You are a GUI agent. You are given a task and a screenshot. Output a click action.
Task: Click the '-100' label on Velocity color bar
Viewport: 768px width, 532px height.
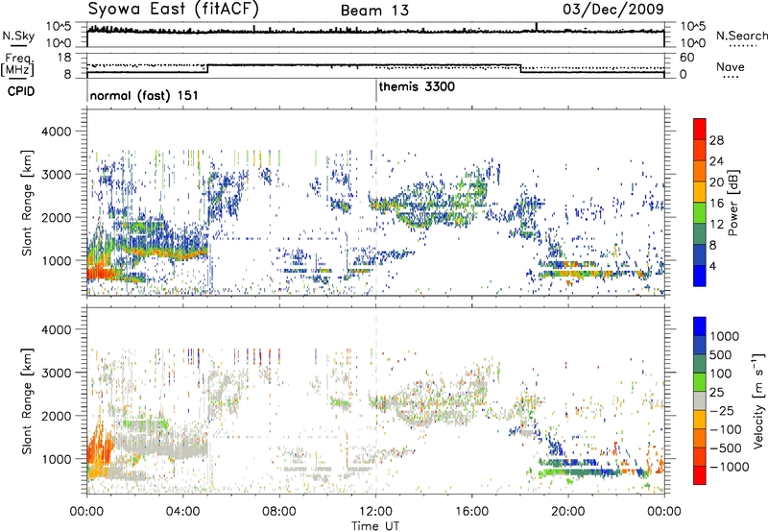pos(726,429)
